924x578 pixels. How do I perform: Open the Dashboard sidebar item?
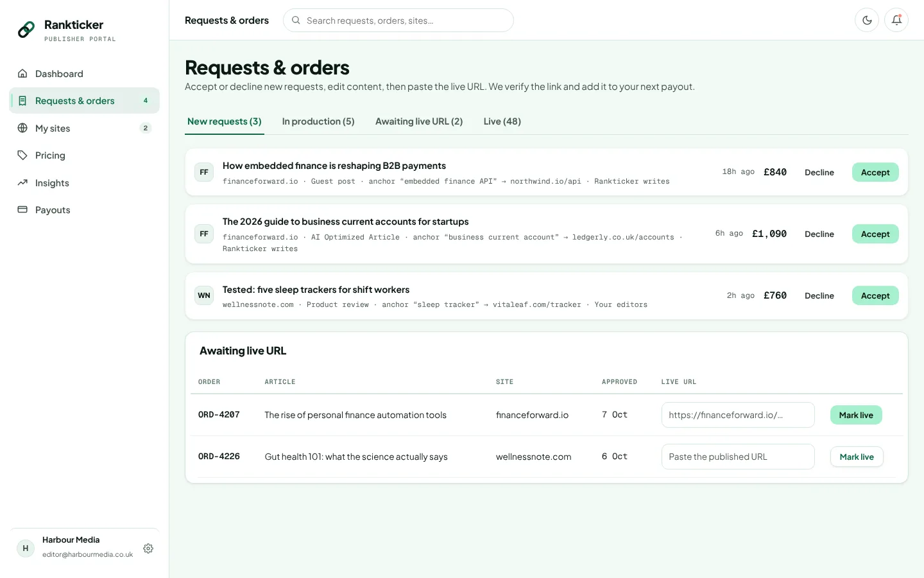pos(84,73)
